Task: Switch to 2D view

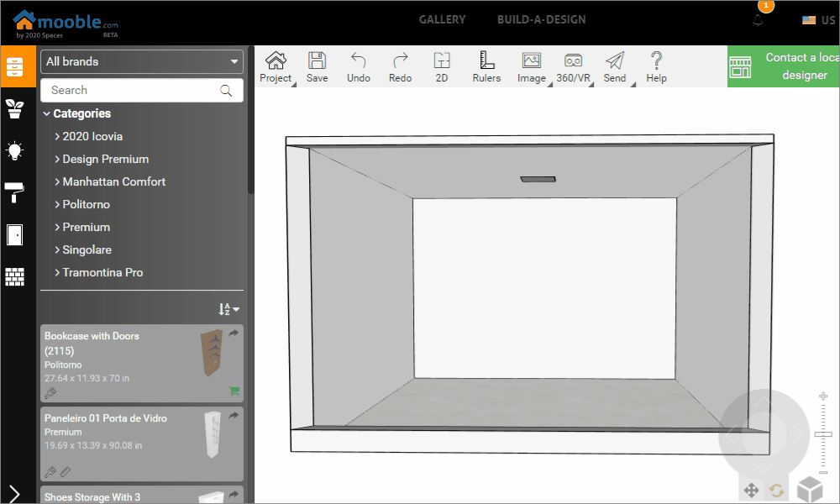Action: click(x=442, y=67)
